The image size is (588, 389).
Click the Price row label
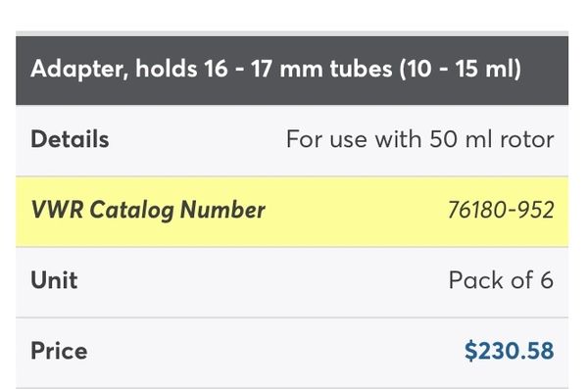click(59, 351)
